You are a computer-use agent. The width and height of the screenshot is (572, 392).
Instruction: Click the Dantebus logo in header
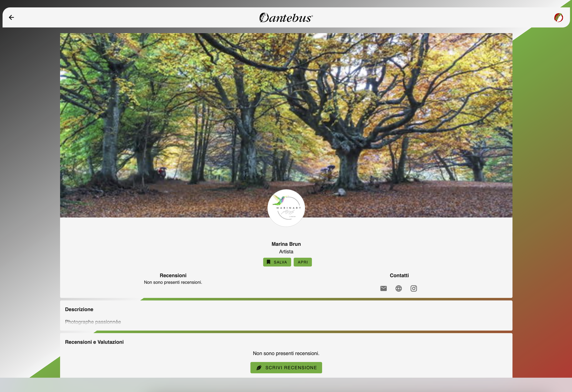286,18
